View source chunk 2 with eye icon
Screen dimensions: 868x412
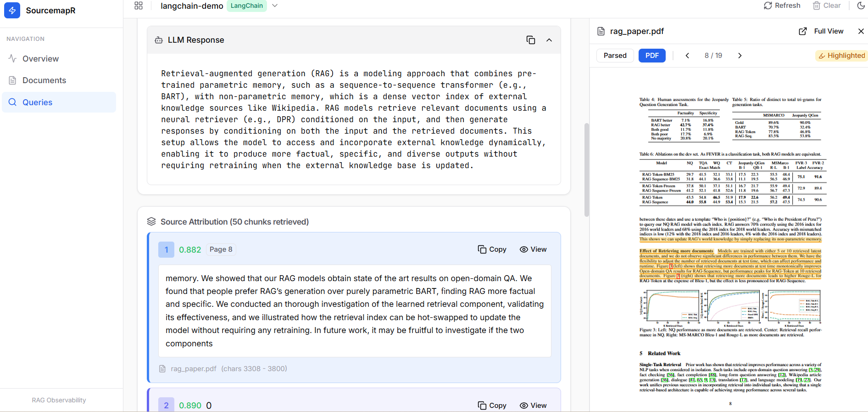(x=533, y=405)
